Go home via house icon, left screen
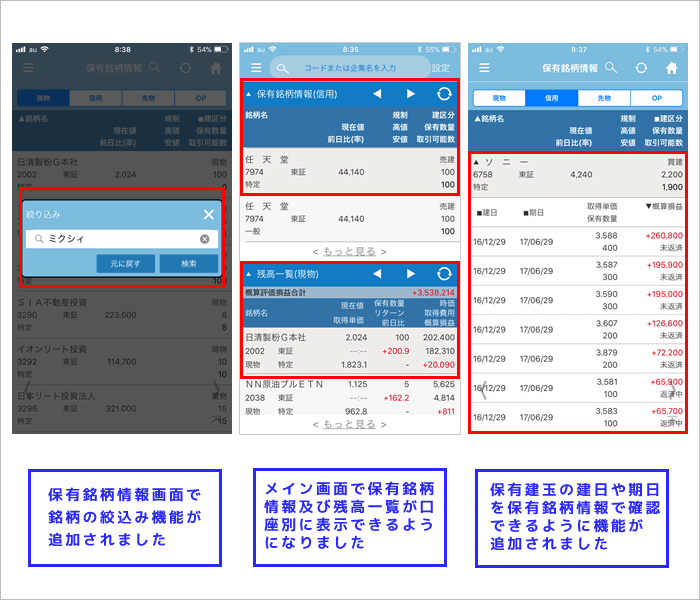This screenshot has height=600, width=700. click(x=216, y=68)
